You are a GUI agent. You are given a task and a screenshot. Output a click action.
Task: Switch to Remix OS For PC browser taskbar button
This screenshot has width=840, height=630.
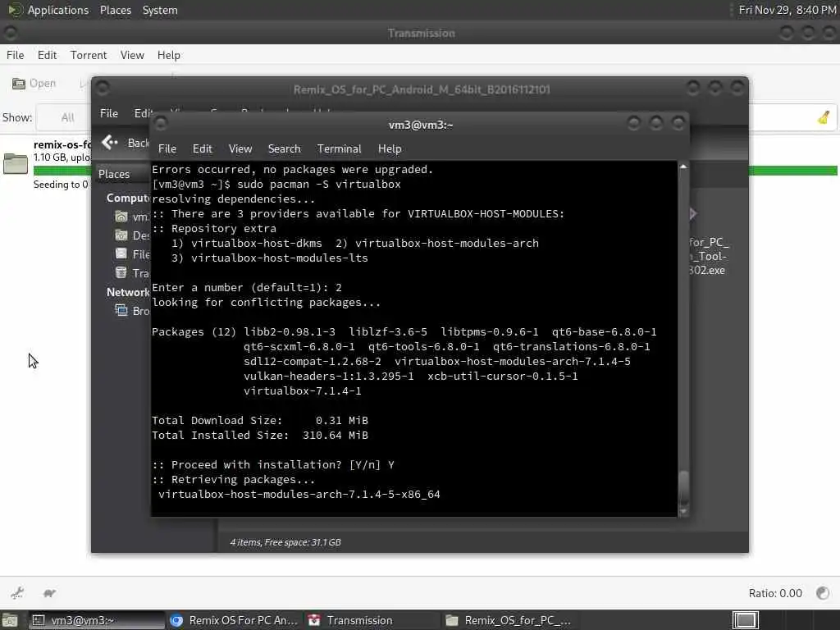pyautogui.click(x=234, y=620)
